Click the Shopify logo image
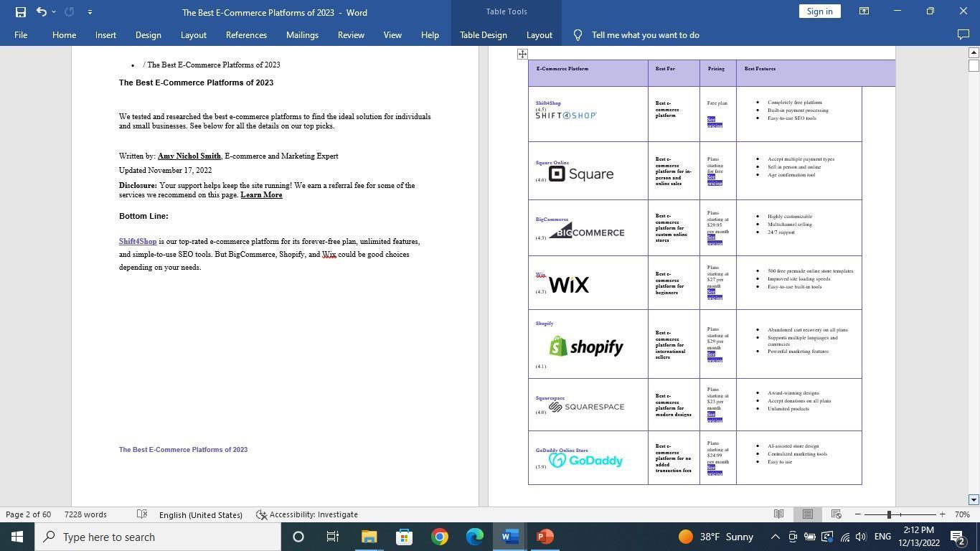The height and width of the screenshot is (551, 980). (x=586, y=347)
